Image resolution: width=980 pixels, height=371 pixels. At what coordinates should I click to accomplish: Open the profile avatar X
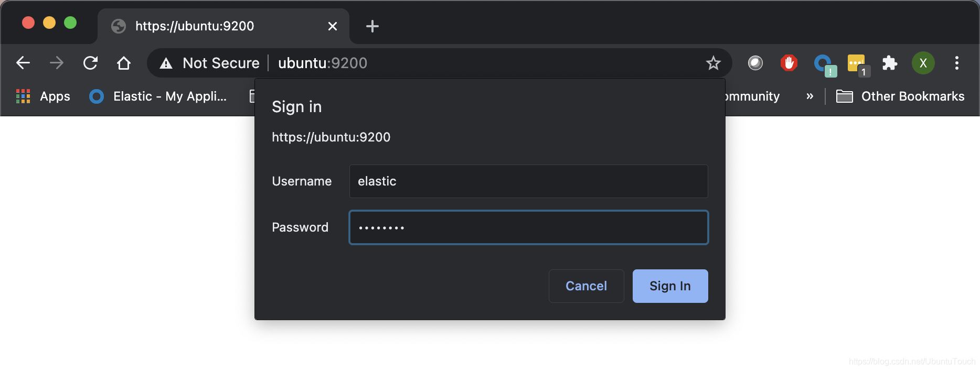pos(923,63)
